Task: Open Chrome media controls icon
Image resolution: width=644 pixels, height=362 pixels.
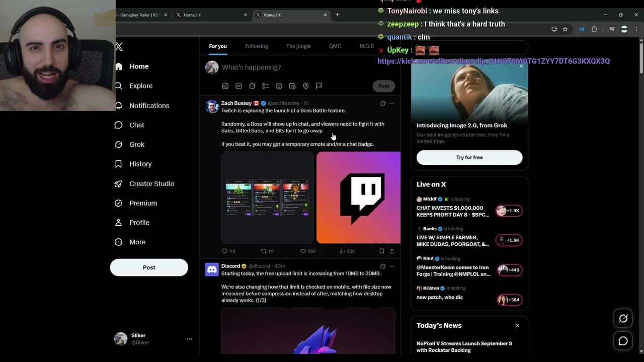Action: [612, 29]
